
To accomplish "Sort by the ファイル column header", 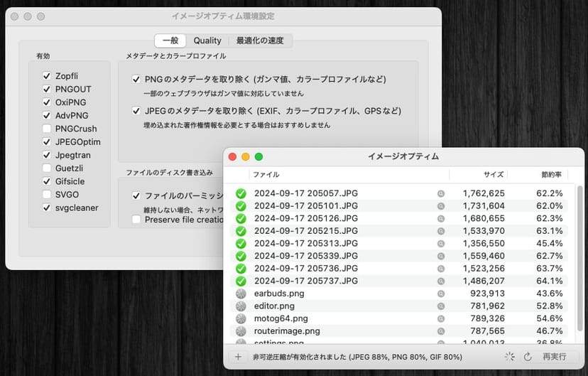I will point(266,174).
